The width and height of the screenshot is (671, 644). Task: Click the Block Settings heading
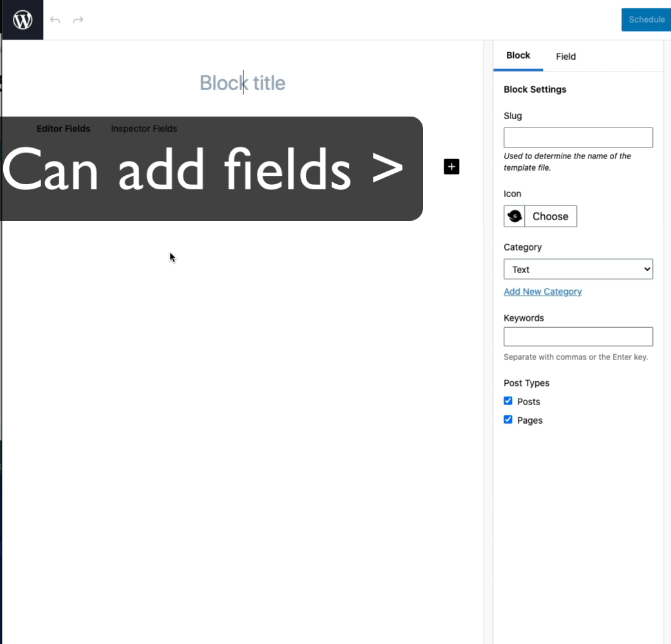click(535, 90)
